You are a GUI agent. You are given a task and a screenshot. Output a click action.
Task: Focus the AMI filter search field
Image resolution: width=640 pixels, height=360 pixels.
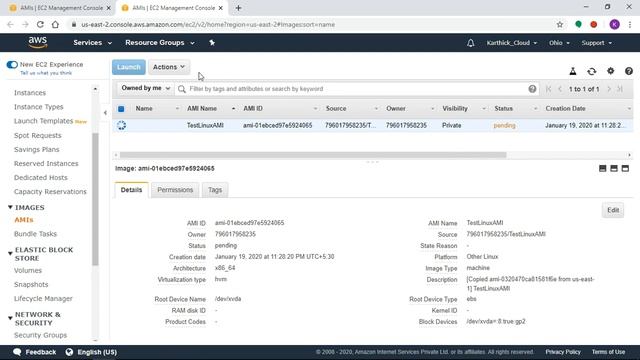(357, 89)
